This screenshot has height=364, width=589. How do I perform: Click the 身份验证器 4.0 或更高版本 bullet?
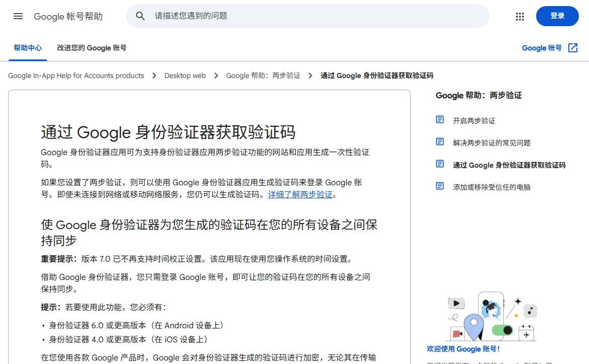(127, 340)
